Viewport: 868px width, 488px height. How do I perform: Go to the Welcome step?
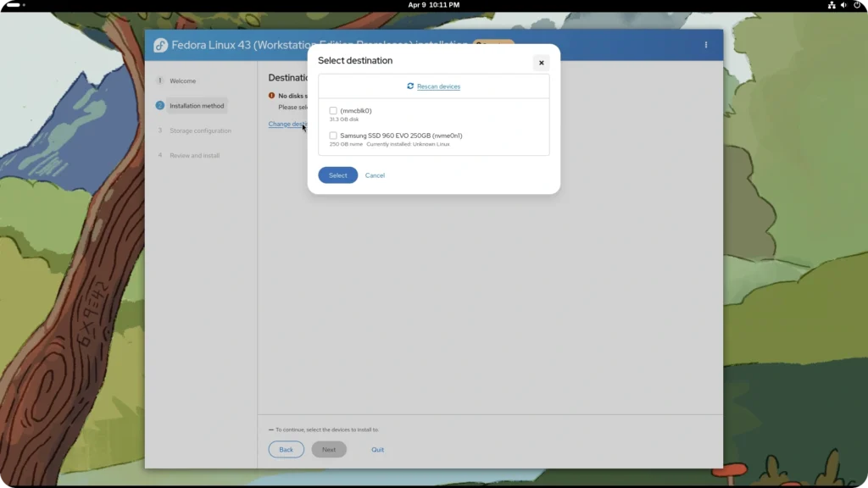pos(183,80)
